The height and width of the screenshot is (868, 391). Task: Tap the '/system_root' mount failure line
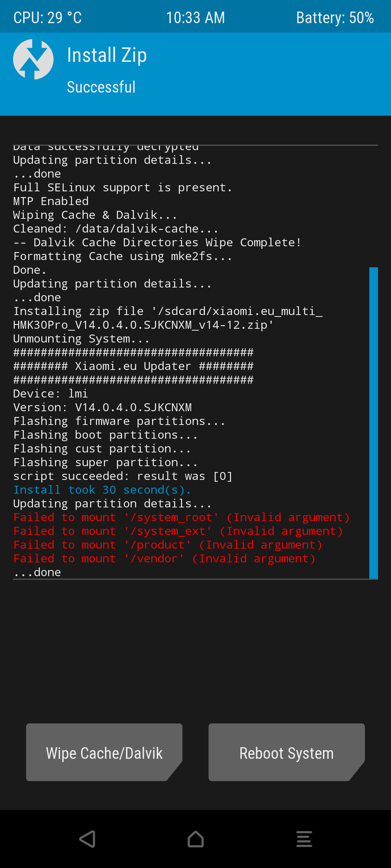[x=181, y=518]
